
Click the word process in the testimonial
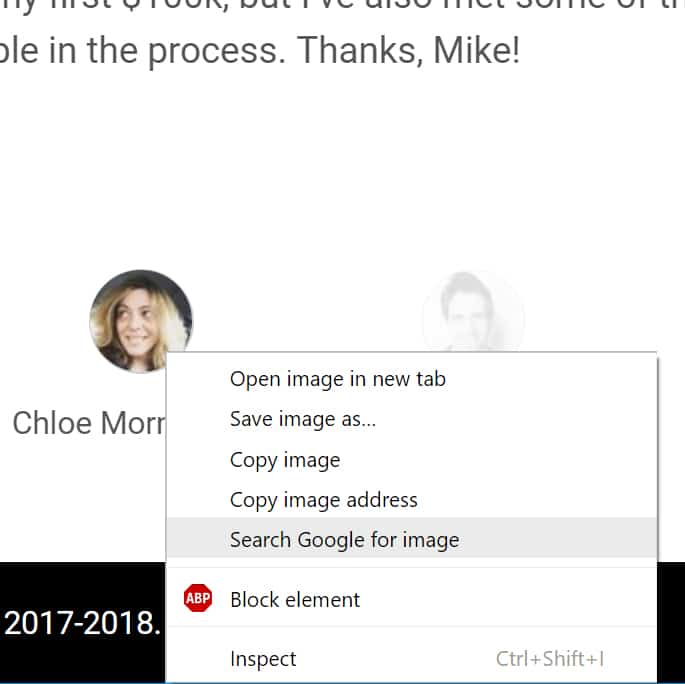point(217,52)
